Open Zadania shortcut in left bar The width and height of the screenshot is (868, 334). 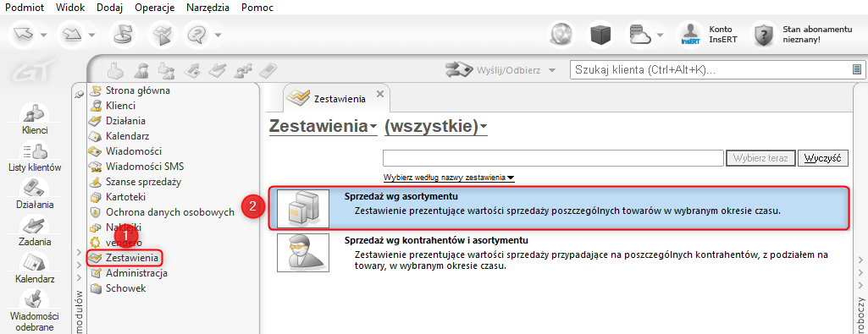tap(35, 231)
